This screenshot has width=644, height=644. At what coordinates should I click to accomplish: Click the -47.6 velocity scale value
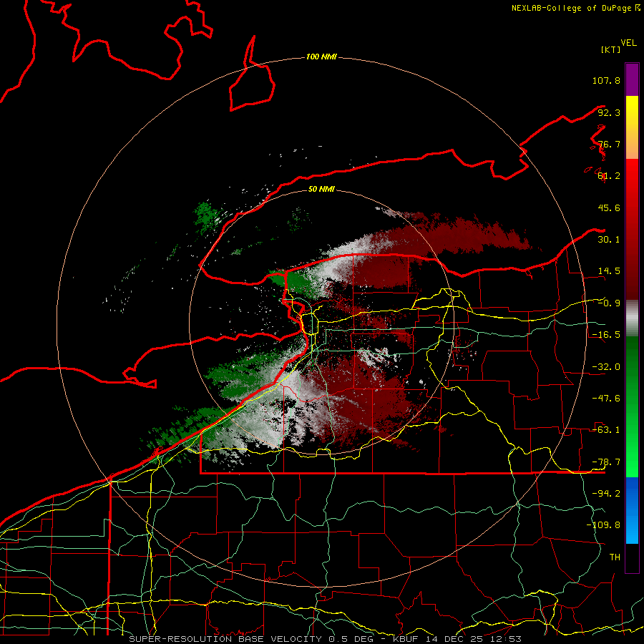(x=606, y=399)
